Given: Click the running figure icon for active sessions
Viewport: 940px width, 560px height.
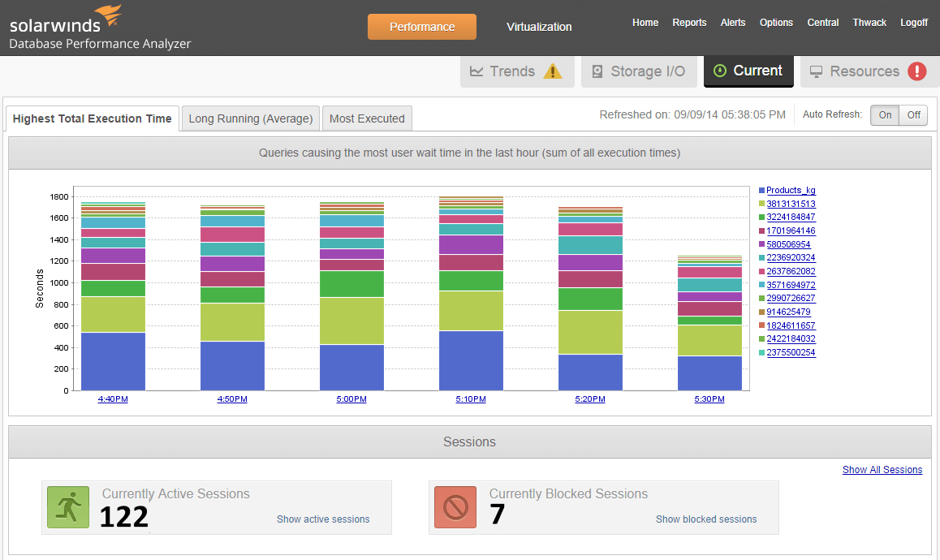Looking at the screenshot, I should point(67,506).
